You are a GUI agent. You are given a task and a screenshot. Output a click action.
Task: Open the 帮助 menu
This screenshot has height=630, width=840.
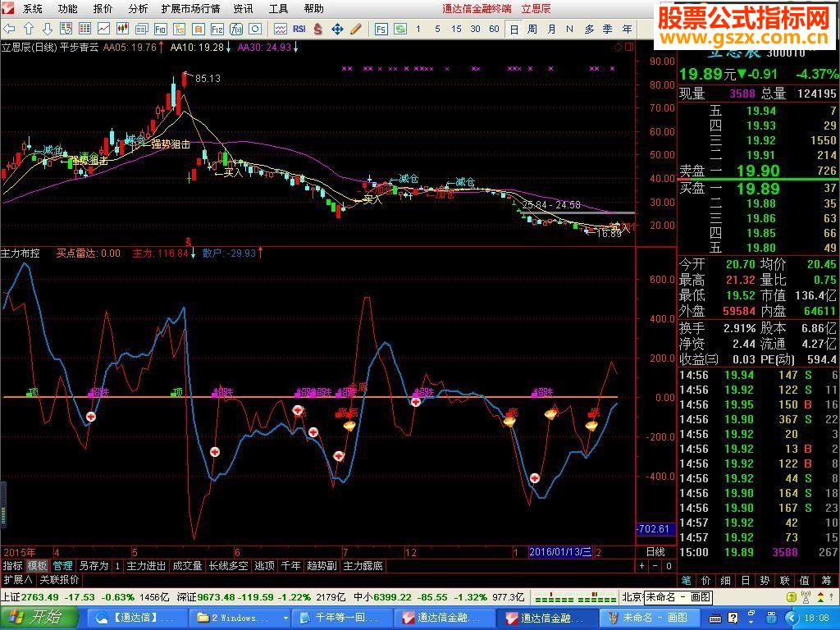point(314,8)
